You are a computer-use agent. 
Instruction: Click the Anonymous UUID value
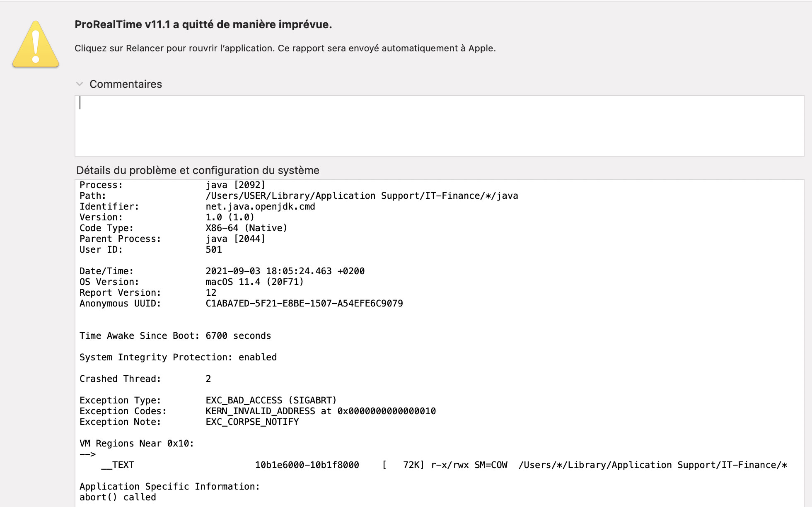304,303
